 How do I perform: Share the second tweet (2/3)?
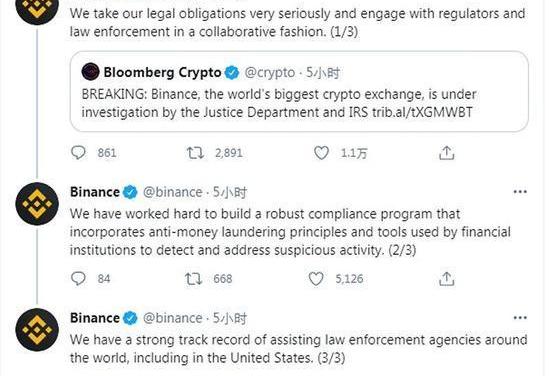coord(447,279)
